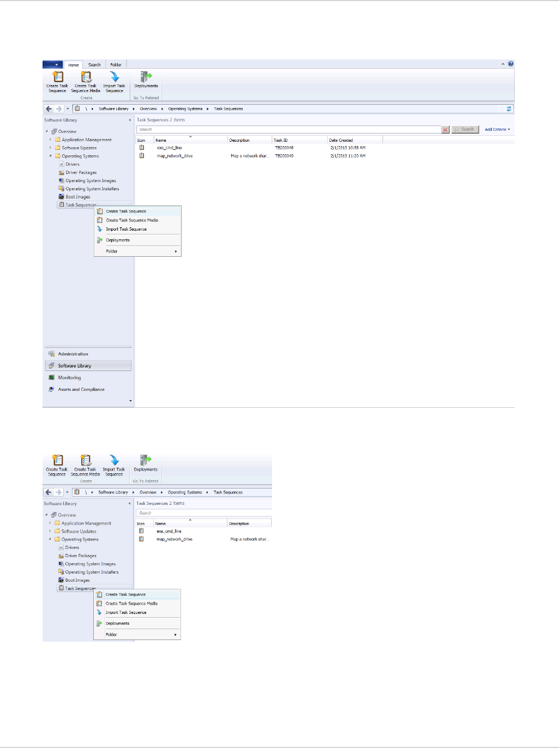This screenshot has width=560, height=748.
Task: Click map_network_drive row icon in top screenshot
Action: click(x=142, y=156)
